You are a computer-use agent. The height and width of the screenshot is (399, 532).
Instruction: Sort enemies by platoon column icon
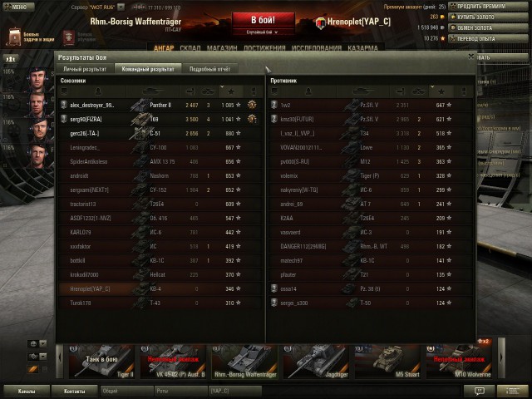pos(274,91)
